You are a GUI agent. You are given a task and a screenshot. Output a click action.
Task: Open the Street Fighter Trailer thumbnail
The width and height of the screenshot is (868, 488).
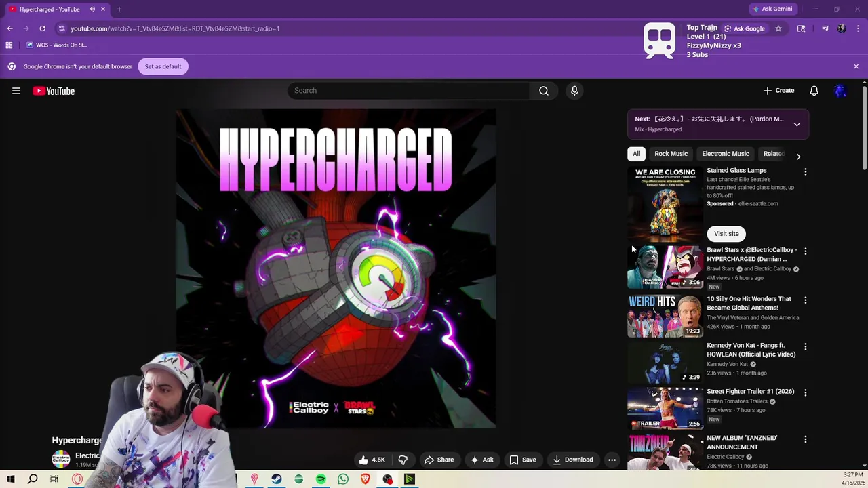pos(665,408)
